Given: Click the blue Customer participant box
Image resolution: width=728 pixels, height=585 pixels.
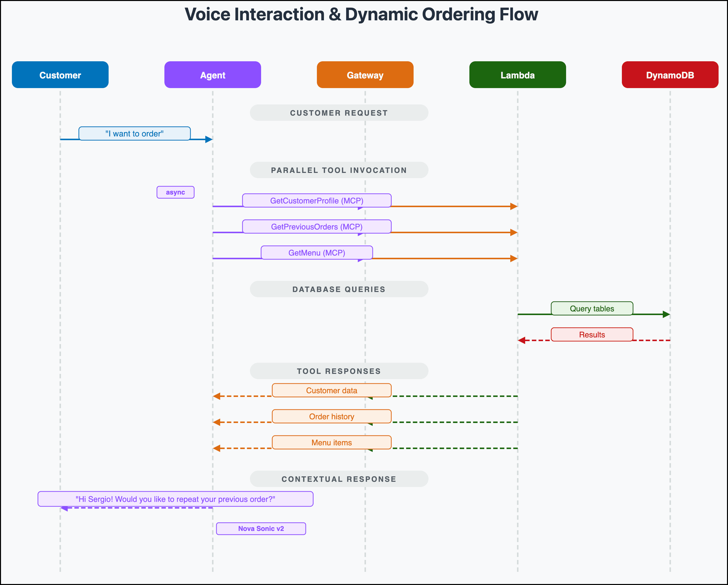Looking at the screenshot, I should [x=60, y=75].
